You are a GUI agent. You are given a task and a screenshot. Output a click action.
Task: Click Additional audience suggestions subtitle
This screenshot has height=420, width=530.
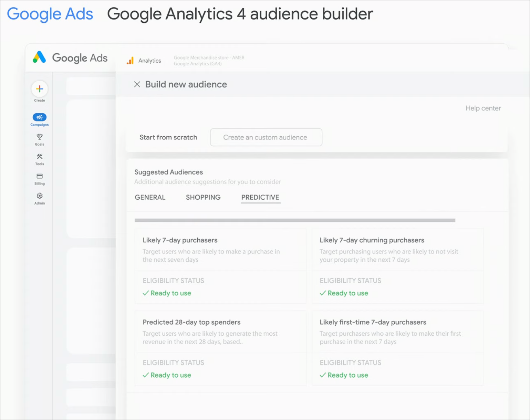click(x=208, y=182)
